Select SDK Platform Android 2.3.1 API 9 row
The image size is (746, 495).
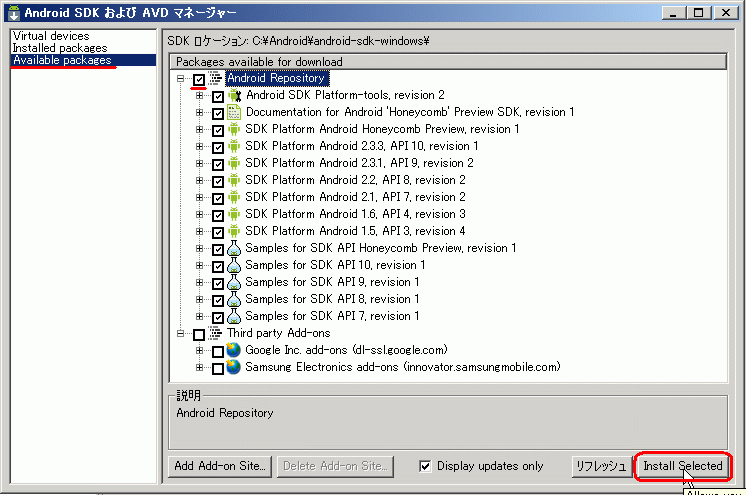pyautogui.click(x=359, y=163)
